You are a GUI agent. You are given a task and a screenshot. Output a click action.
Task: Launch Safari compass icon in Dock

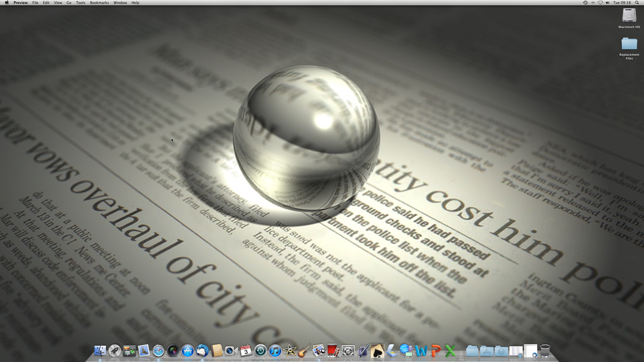click(x=158, y=351)
